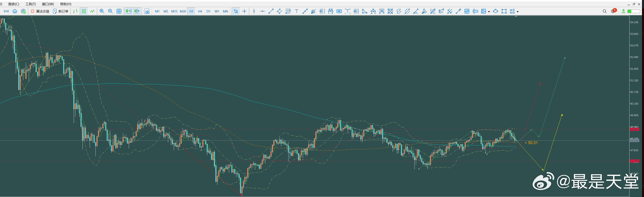Toggle candlestick chart display mode
Image resolution: width=644 pixels, height=197 pixels.
pos(84,11)
